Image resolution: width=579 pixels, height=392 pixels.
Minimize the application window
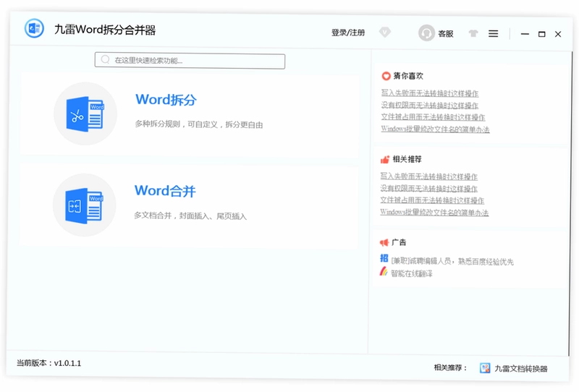coord(525,34)
